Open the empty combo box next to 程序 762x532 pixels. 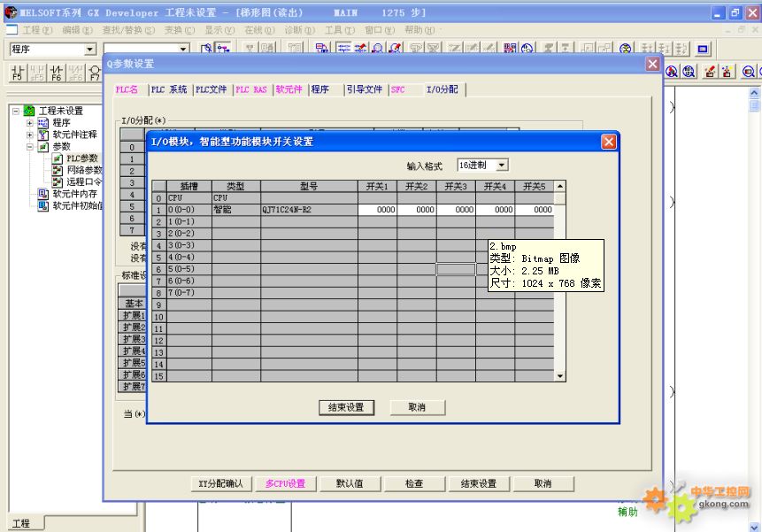pos(183,49)
